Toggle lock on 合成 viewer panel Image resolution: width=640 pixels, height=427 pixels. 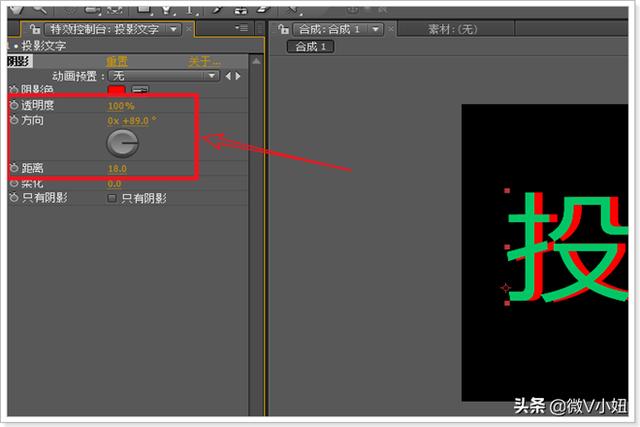(283, 29)
